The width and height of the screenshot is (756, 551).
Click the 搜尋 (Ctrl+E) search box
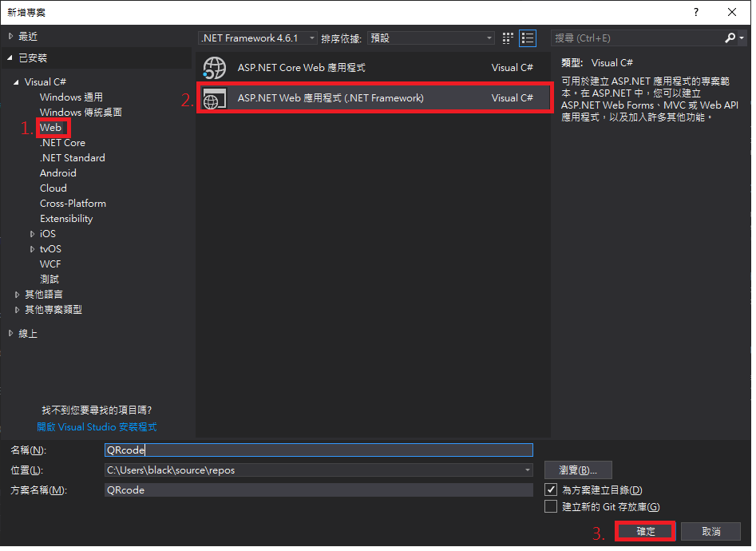637,38
